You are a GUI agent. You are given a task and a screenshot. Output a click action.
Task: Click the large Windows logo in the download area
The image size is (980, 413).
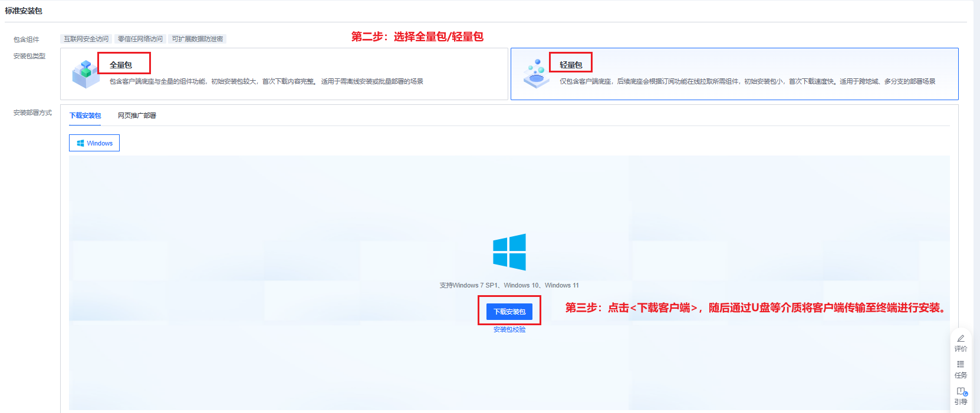pos(509,252)
